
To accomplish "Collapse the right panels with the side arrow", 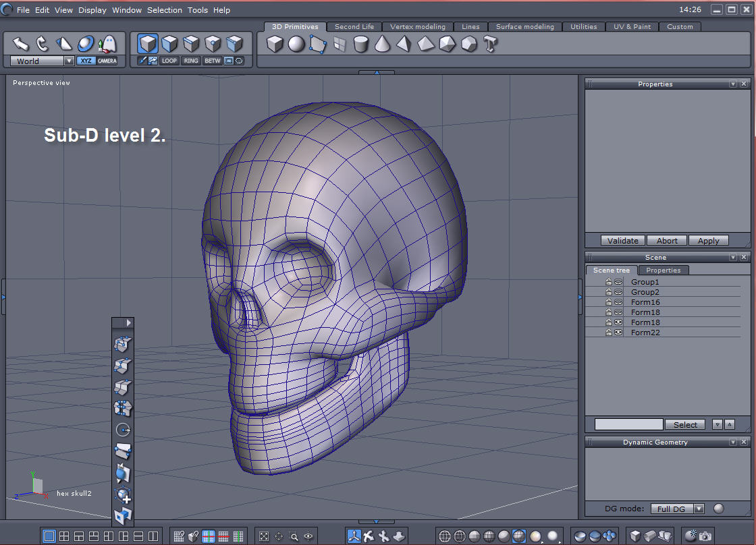I will (580, 297).
